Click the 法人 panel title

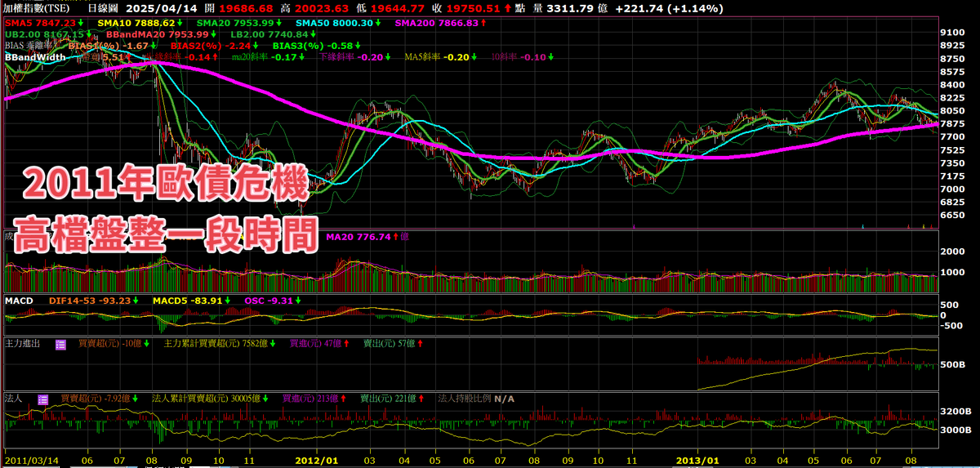[13, 399]
